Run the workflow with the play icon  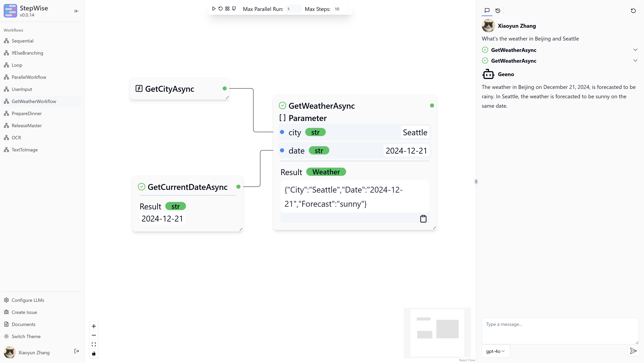(214, 9)
